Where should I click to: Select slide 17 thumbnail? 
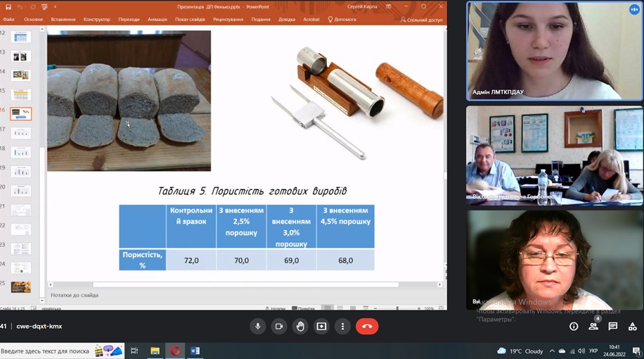20,133
